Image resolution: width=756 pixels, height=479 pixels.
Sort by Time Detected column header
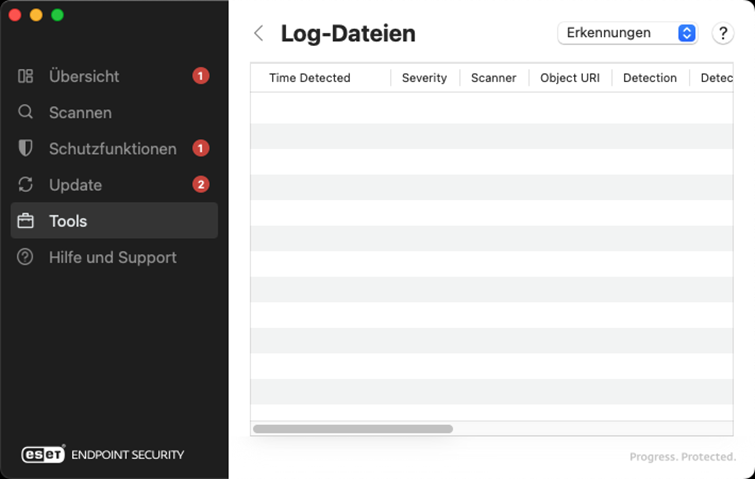coord(310,78)
